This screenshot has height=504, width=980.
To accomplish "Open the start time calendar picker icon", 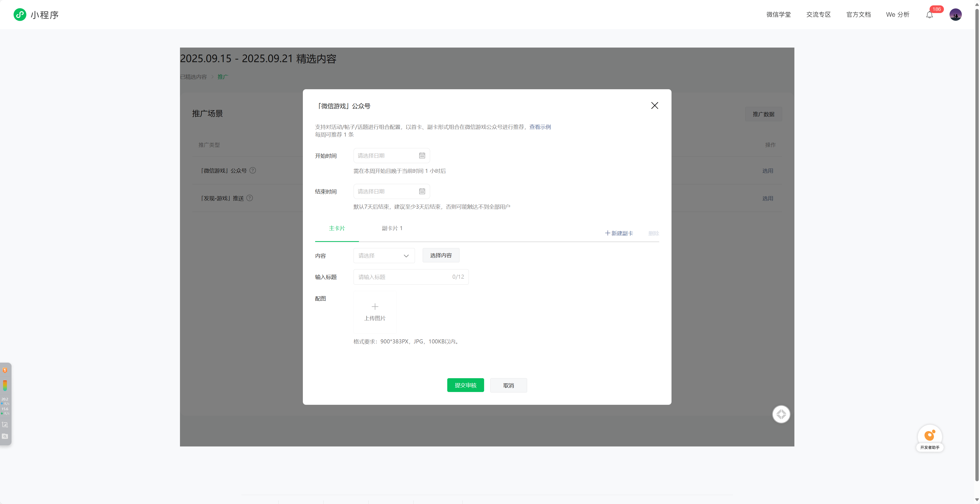I will (x=422, y=156).
